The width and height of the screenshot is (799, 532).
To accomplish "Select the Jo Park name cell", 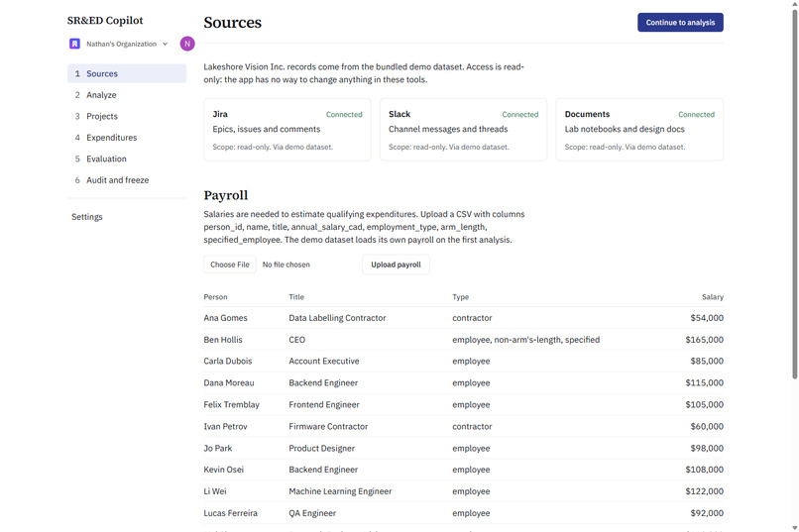I will pyautogui.click(x=218, y=449).
